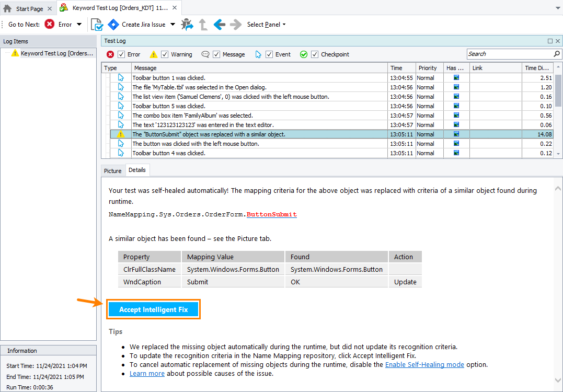
Task: Expand the Create Jira Issue dropdown arrow
Action: tap(173, 25)
